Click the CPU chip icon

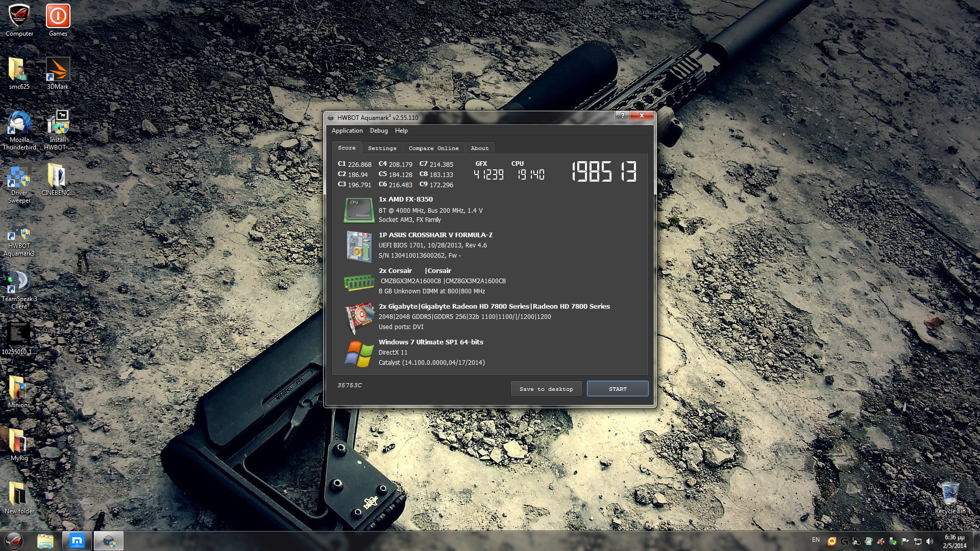coord(359,210)
